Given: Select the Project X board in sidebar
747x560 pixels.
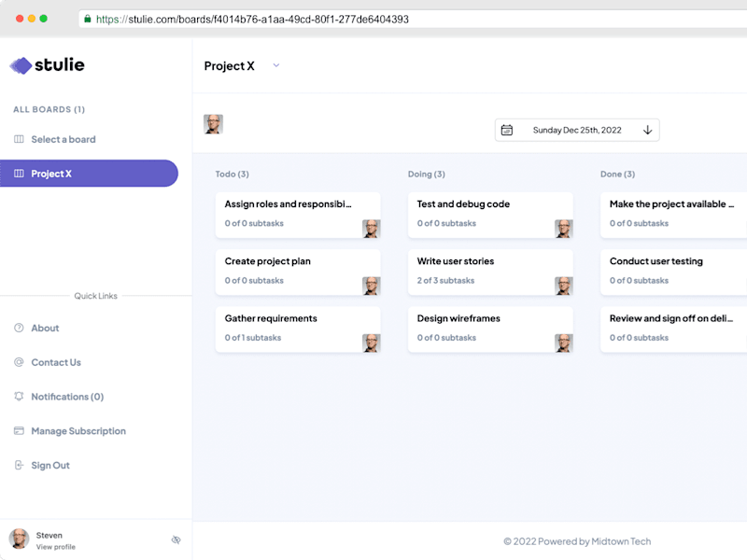Looking at the screenshot, I should click(x=89, y=174).
